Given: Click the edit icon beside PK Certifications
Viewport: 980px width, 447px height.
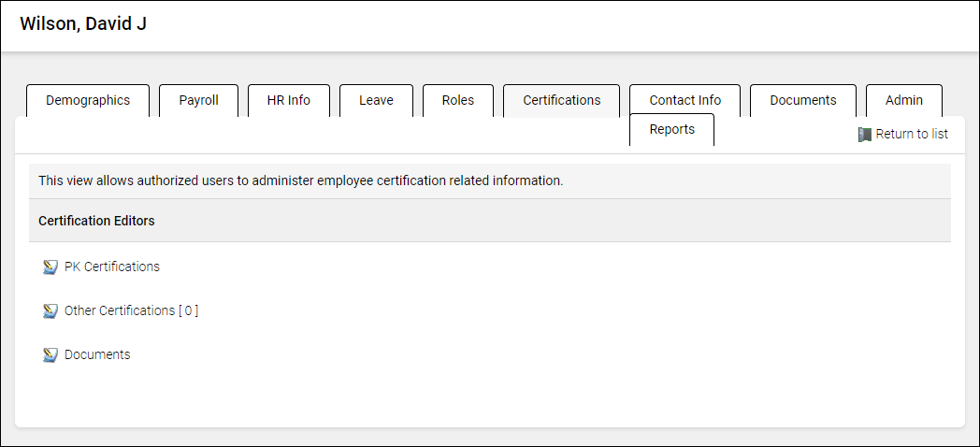Looking at the screenshot, I should click(x=50, y=267).
